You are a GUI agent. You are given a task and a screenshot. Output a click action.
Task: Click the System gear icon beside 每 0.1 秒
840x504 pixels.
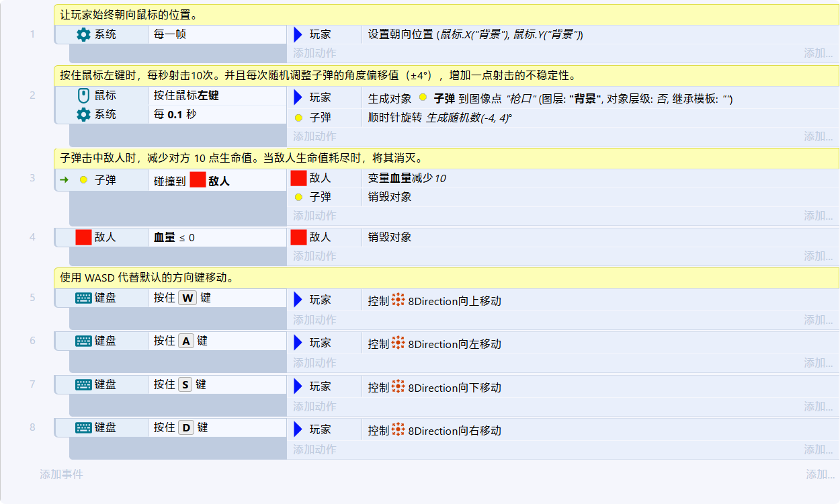[x=83, y=114]
